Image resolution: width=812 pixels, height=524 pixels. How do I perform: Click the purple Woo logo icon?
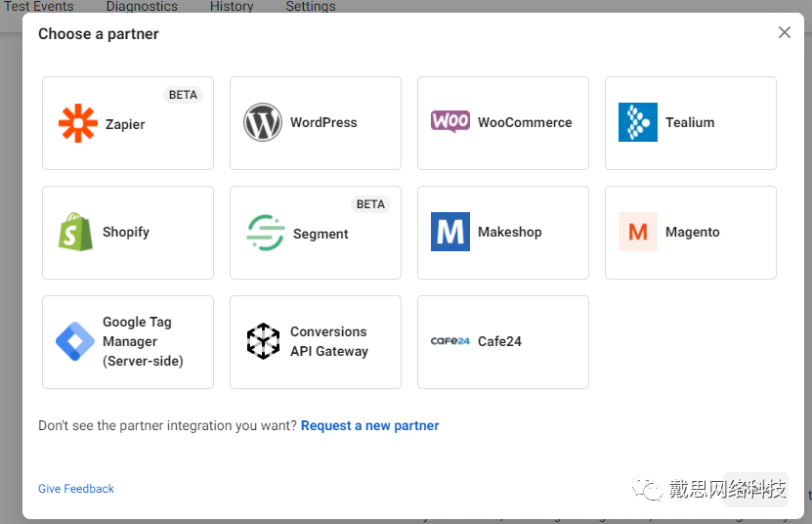pyautogui.click(x=450, y=121)
